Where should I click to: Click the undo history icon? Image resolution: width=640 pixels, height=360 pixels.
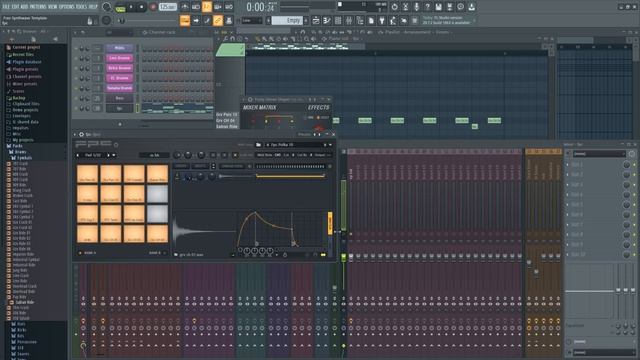point(394,7)
